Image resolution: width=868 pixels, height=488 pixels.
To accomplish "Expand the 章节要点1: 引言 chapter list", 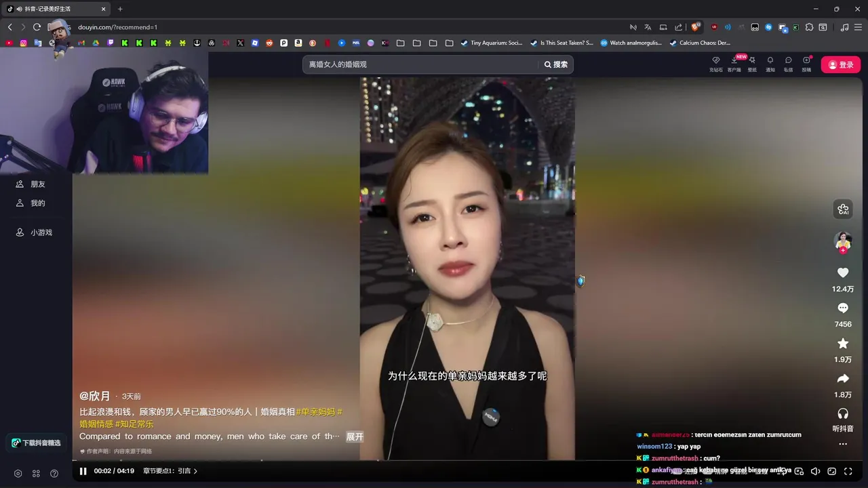I will click(170, 471).
